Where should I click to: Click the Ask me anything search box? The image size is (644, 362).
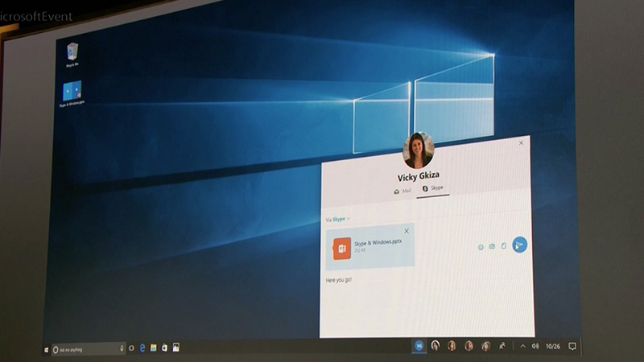[88, 350]
